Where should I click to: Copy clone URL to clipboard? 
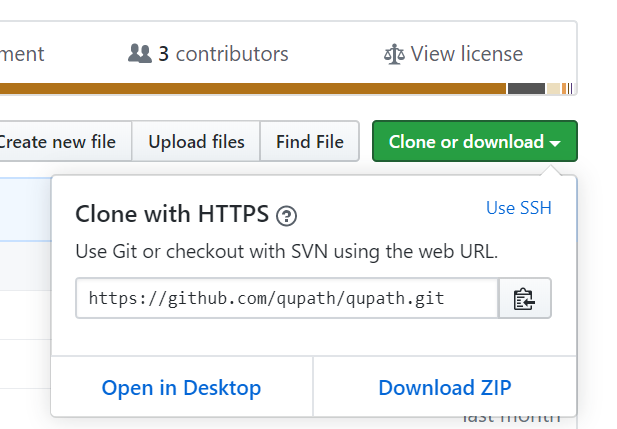click(525, 298)
